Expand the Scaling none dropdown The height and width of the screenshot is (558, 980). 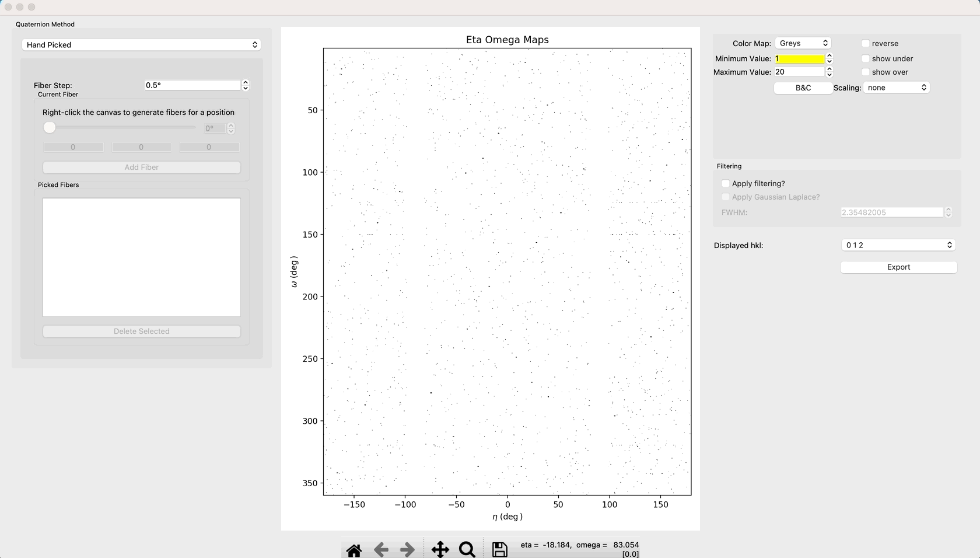(x=897, y=88)
